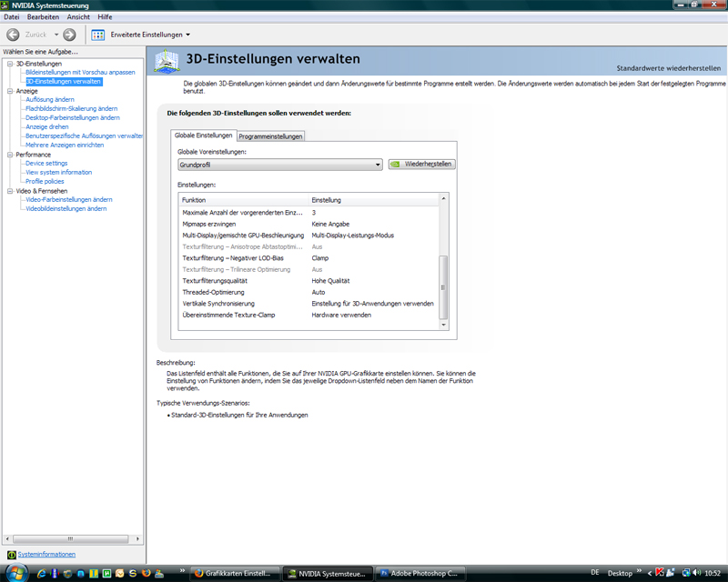
Task: Click the Systeminformationen icon at bottom left
Action: tap(12, 555)
